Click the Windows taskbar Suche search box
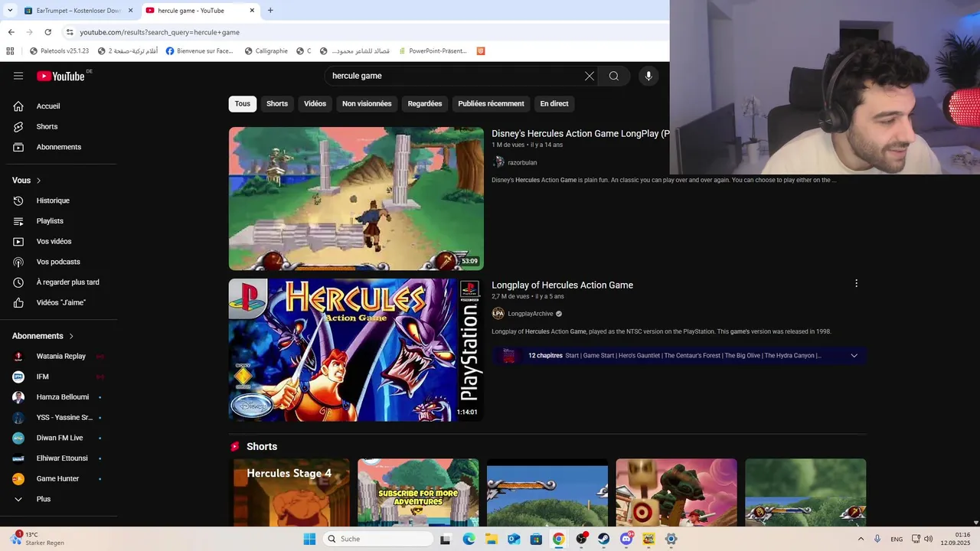The height and width of the screenshot is (551, 980). click(378, 539)
